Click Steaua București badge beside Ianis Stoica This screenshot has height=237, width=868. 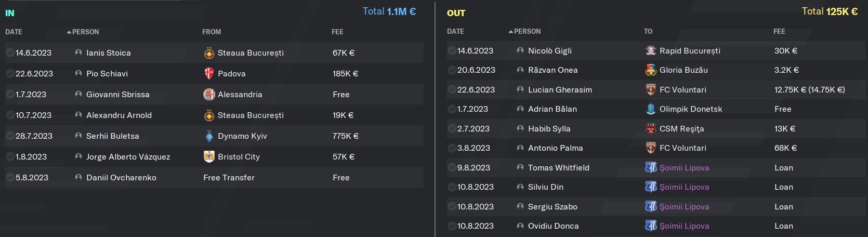(x=209, y=53)
